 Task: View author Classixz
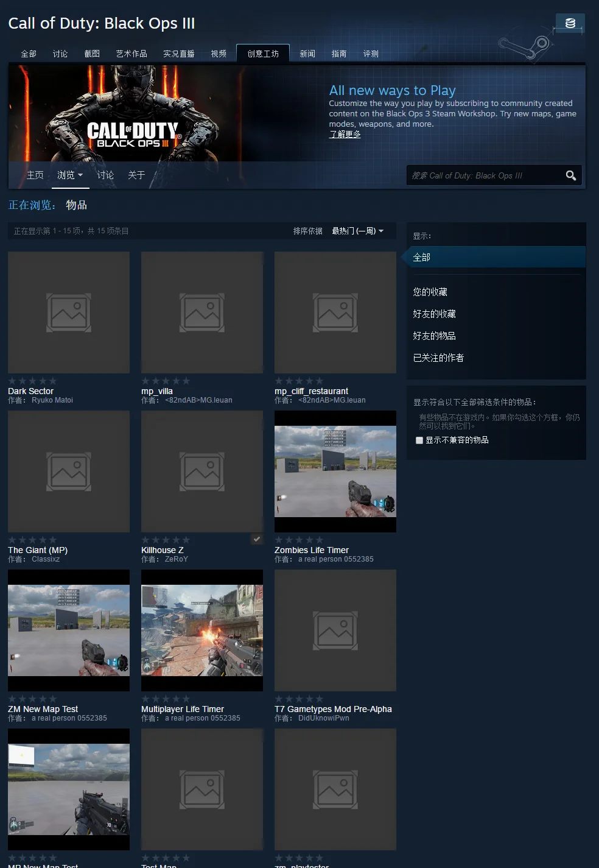pos(46,559)
